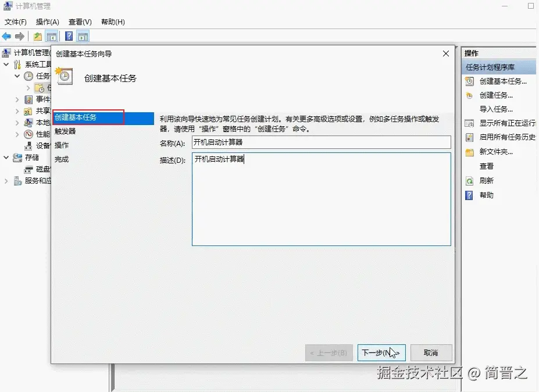Click inside the 名称 input field
Viewport: 539px width, 392px height.
pos(320,142)
